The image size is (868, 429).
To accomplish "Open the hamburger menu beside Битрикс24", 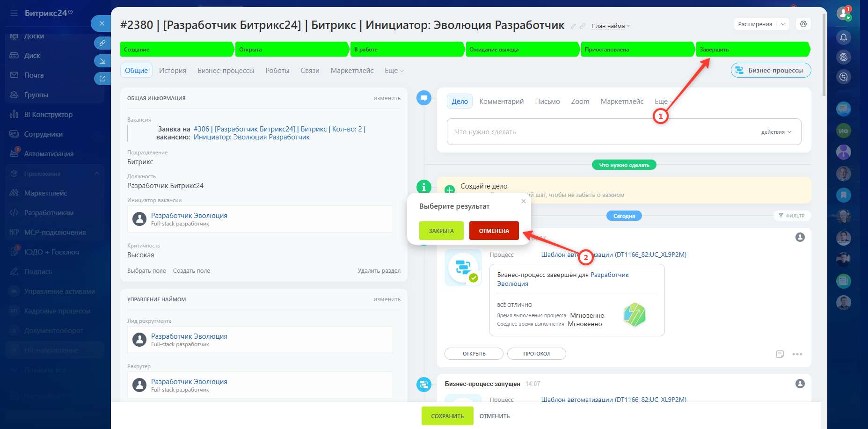I will (14, 13).
